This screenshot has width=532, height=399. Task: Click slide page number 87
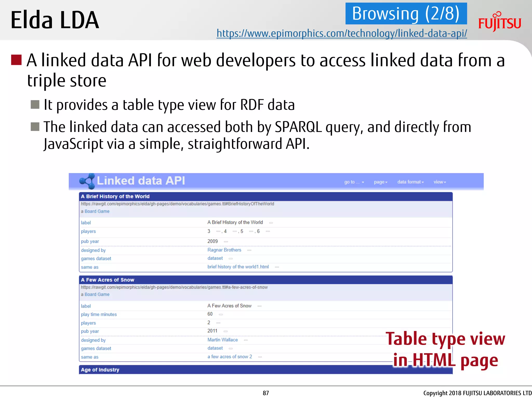coord(266,393)
